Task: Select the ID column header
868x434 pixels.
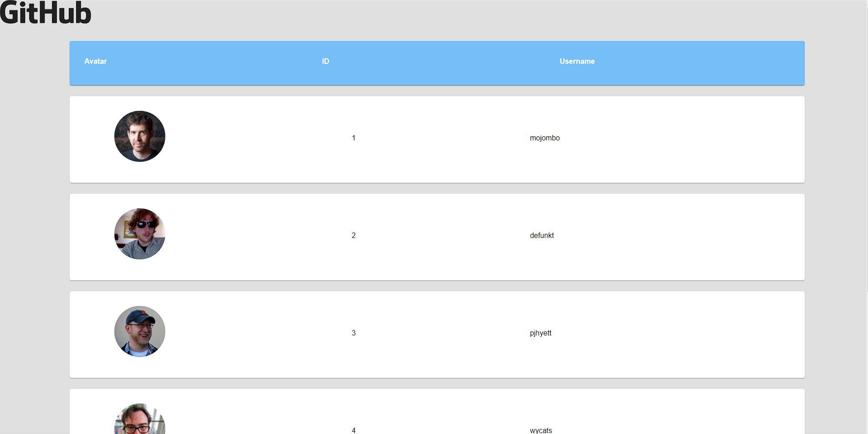Action: coord(326,61)
